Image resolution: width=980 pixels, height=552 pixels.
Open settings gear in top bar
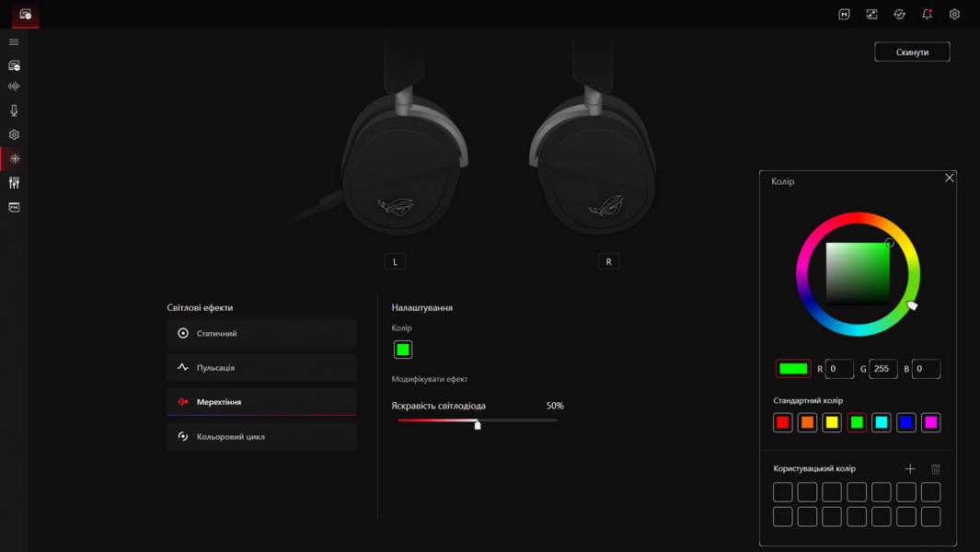(954, 14)
